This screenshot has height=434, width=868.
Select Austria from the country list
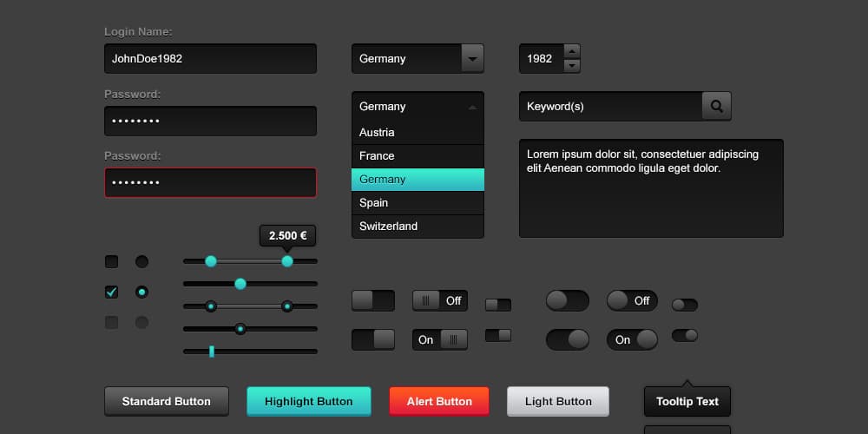click(x=418, y=132)
